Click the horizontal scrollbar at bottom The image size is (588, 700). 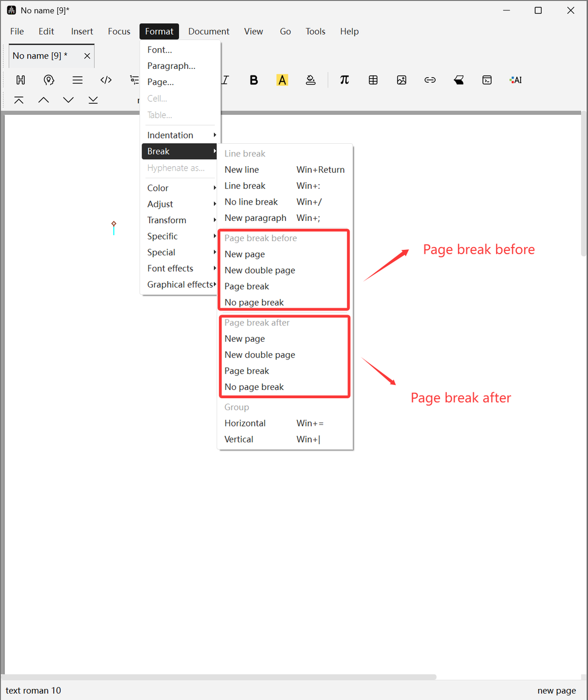pyautogui.click(x=219, y=677)
